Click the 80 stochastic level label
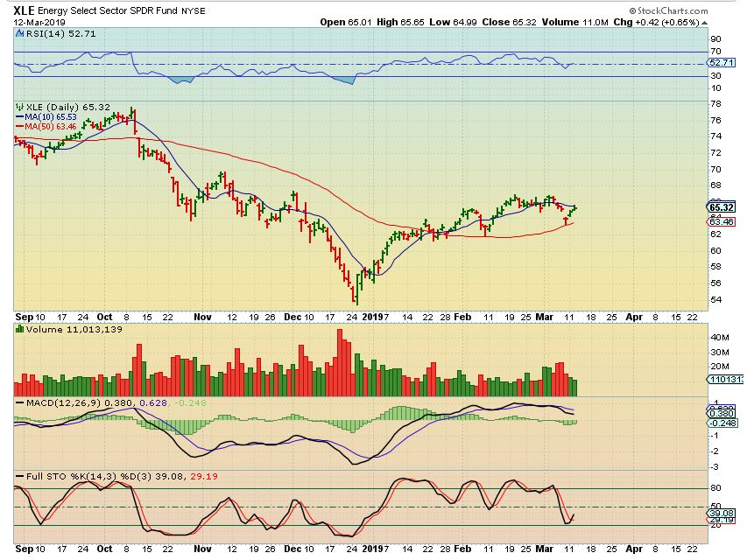The image size is (747, 560). 716,488
